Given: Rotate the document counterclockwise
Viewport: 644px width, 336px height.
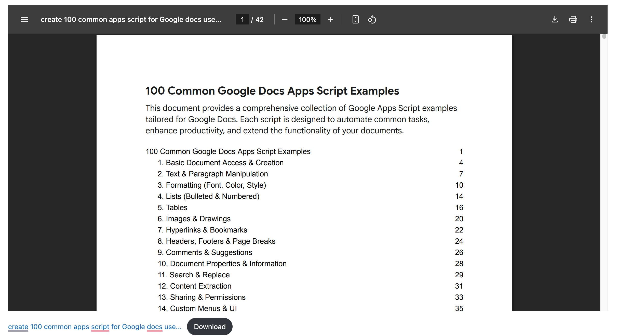Looking at the screenshot, I should pos(372,19).
